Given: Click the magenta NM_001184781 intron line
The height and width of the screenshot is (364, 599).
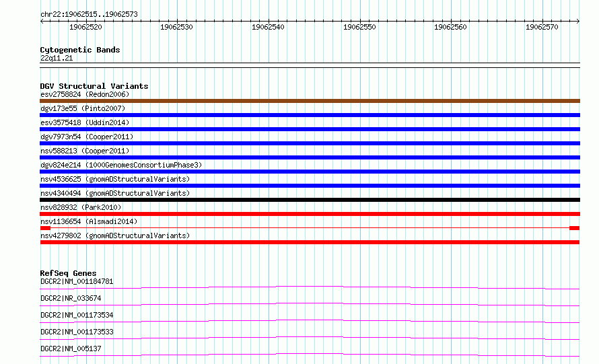Looking at the screenshot, I should (310, 287).
